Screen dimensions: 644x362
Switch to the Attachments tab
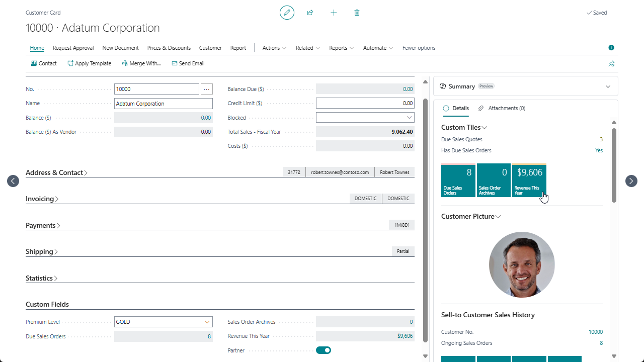click(502, 108)
